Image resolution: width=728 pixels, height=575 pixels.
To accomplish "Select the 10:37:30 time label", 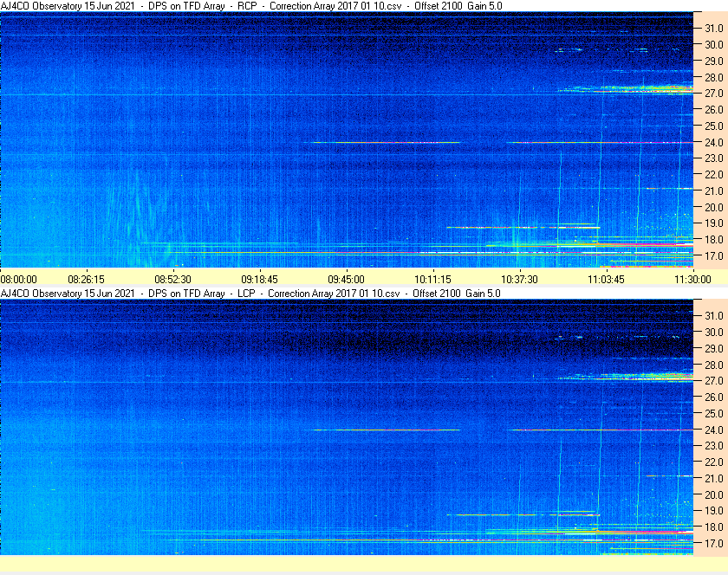I will 519,280.
